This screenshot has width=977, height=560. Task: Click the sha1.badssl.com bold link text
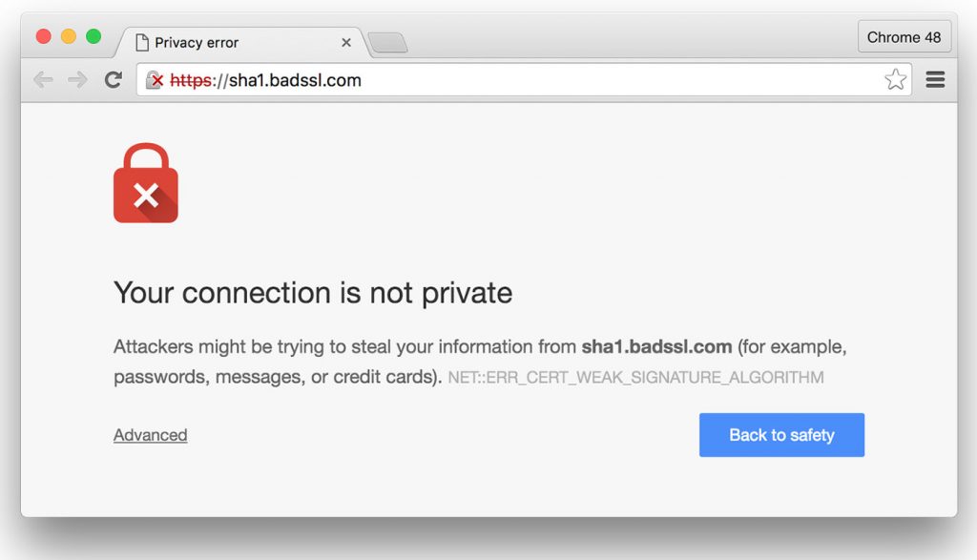click(655, 347)
